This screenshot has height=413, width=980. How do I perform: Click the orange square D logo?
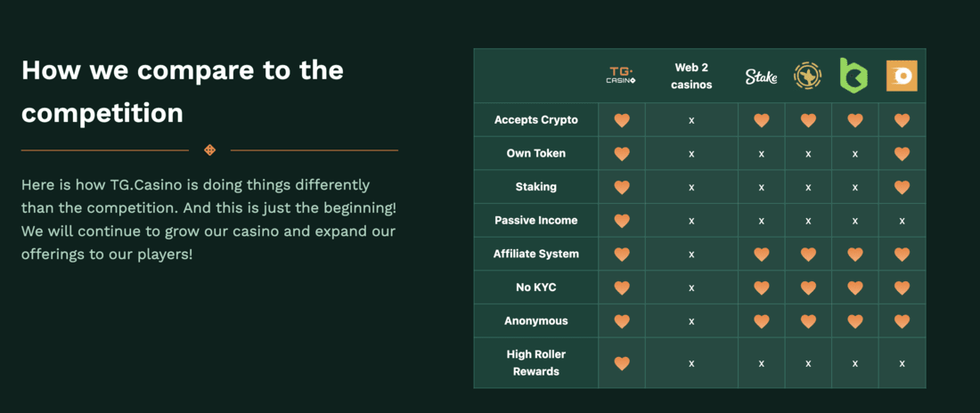(902, 77)
